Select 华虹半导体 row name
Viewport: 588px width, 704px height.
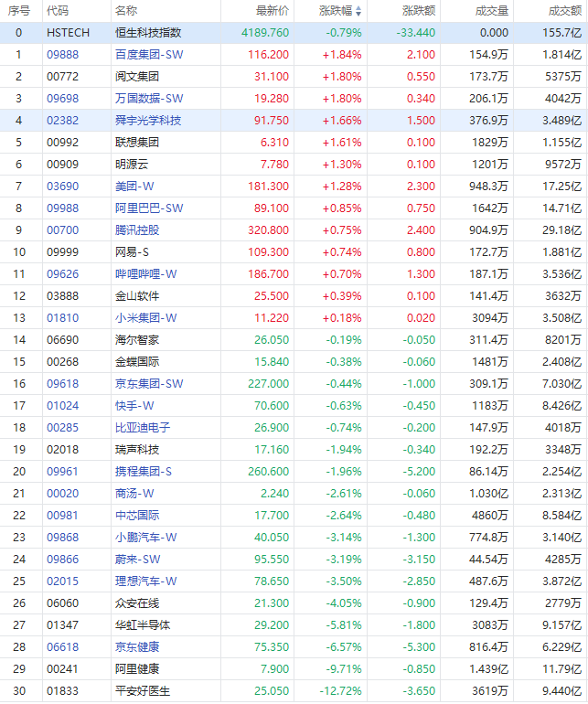(143, 625)
